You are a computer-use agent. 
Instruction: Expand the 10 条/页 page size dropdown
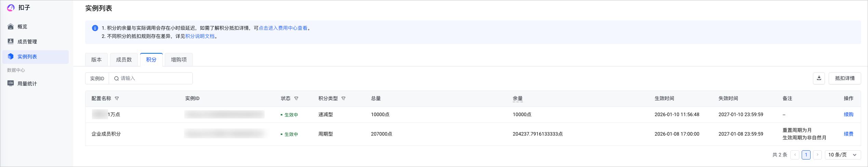point(842,155)
